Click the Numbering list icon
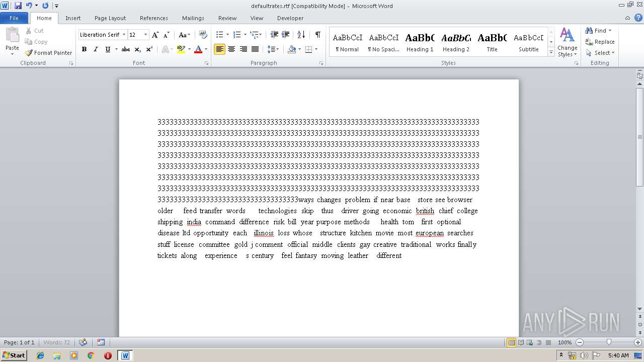The width and height of the screenshot is (644, 362). (237, 35)
